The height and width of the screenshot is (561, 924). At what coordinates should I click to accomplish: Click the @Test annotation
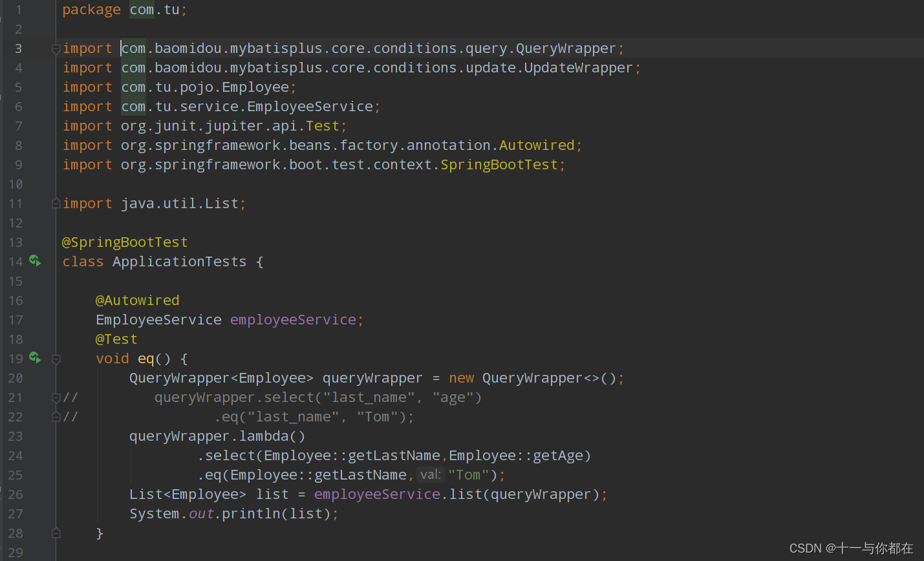(x=116, y=339)
